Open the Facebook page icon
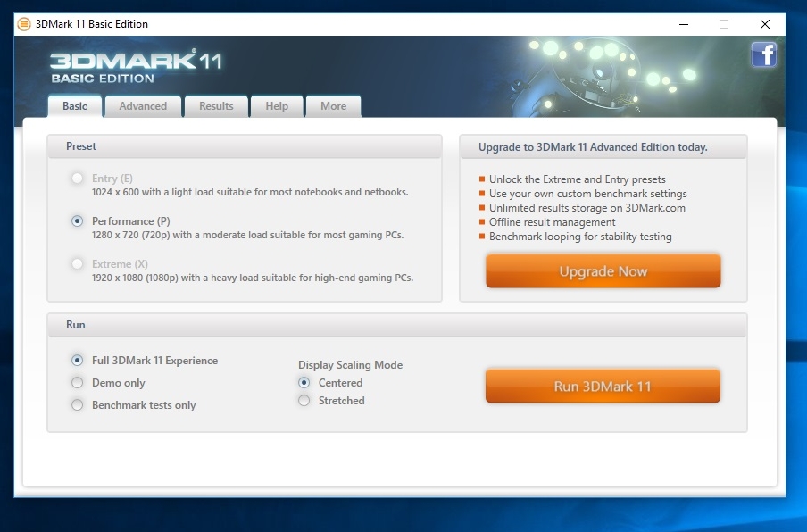The width and height of the screenshot is (807, 532). [764, 55]
